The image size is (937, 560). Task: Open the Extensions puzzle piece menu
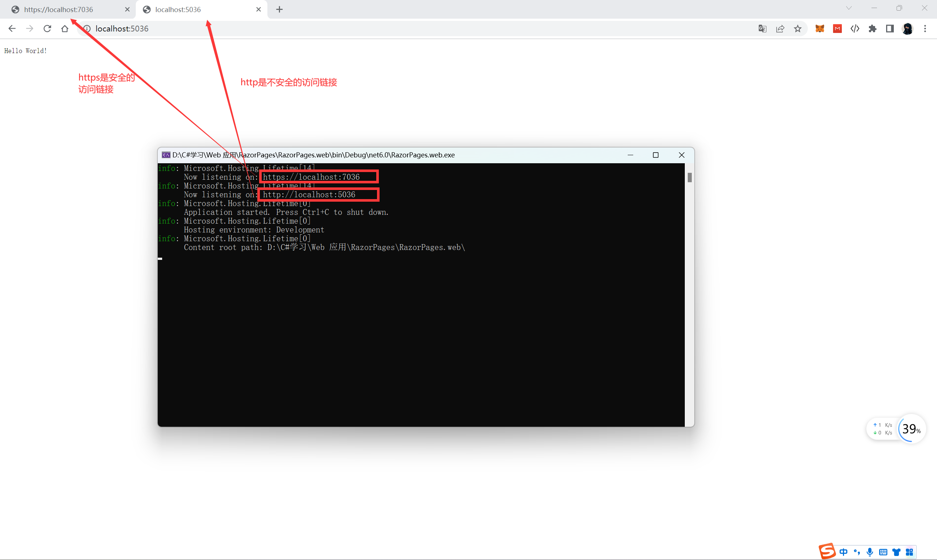coord(873,29)
